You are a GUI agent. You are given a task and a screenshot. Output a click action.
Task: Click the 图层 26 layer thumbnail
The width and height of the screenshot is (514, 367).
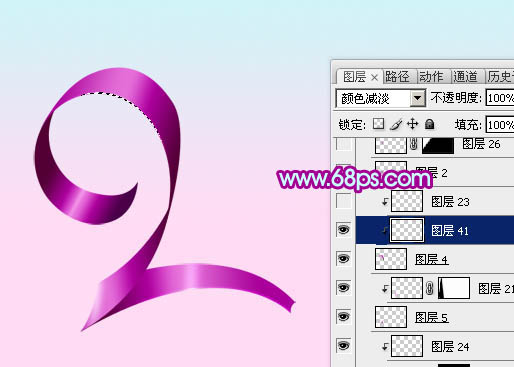click(x=391, y=145)
